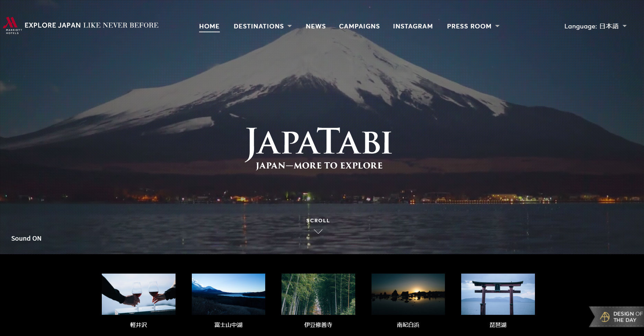This screenshot has height=336, width=644.
Task: Click the 軽井沢 text label
Action: 138,325
